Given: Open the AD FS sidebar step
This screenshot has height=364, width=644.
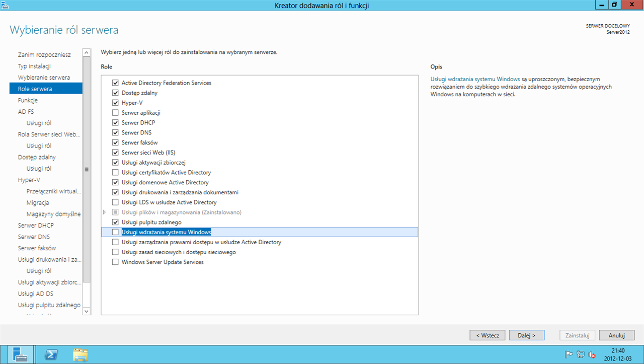Looking at the screenshot, I should (x=26, y=112).
